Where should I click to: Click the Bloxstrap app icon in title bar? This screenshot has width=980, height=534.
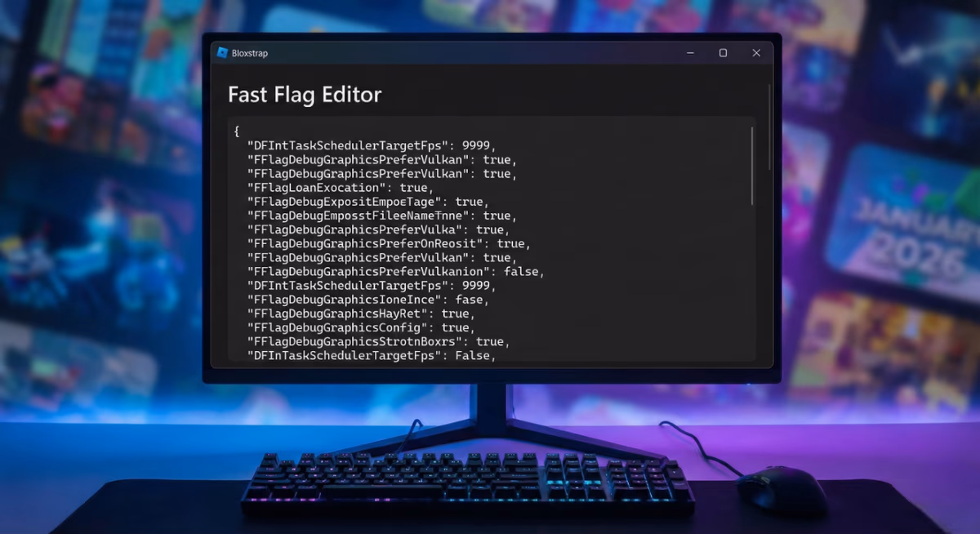click(222, 53)
